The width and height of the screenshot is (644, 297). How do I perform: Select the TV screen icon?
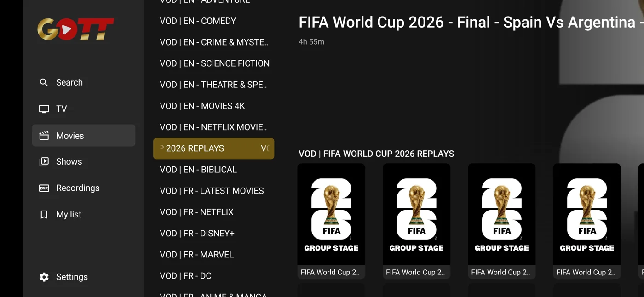[x=44, y=109]
